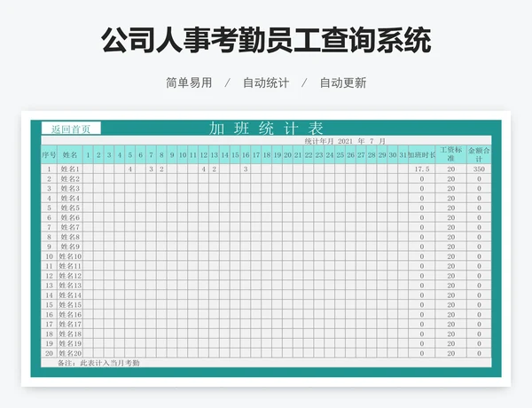Click day 15 column header

tap(235, 155)
